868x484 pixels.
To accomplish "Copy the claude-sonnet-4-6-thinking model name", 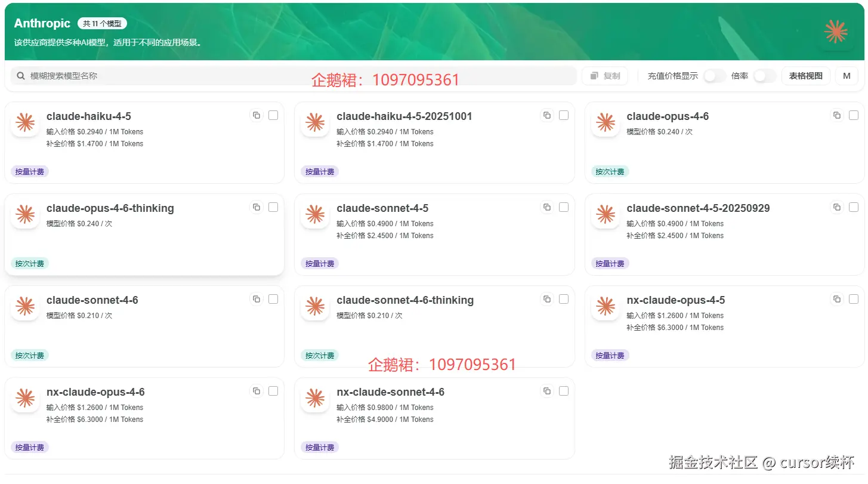I will [547, 299].
